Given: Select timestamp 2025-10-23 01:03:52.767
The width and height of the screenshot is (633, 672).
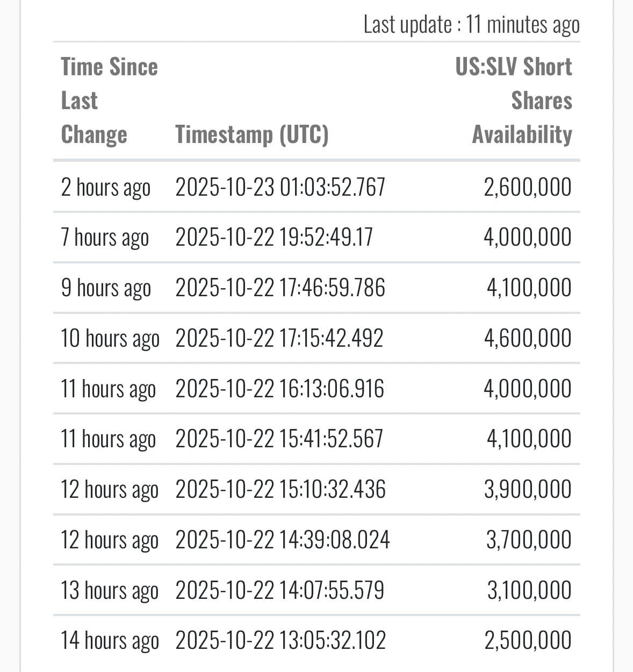Looking at the screenshot, I should coord(280,187).
